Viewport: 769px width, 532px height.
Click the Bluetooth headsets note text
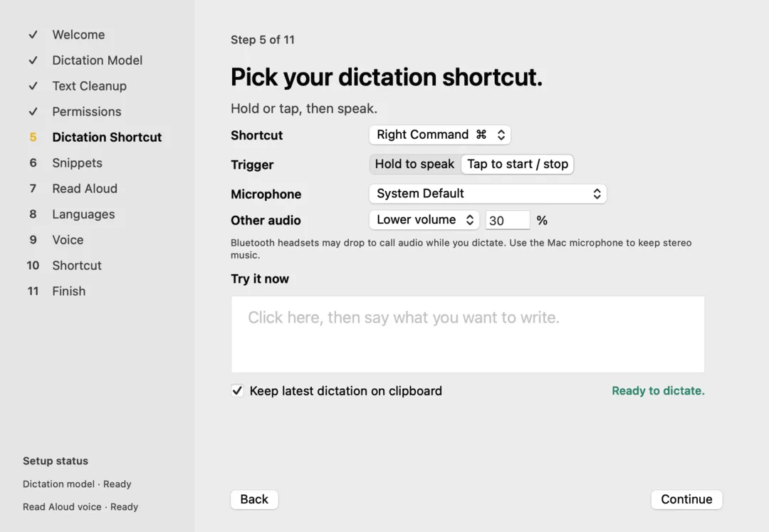click(x=461, y=249)
